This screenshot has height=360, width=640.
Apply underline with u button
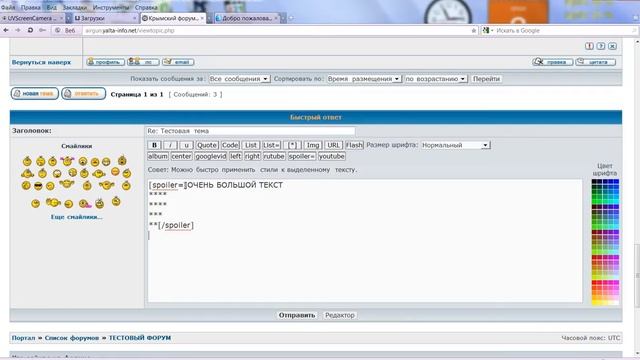pyautogui.click(x=186, y=145)
